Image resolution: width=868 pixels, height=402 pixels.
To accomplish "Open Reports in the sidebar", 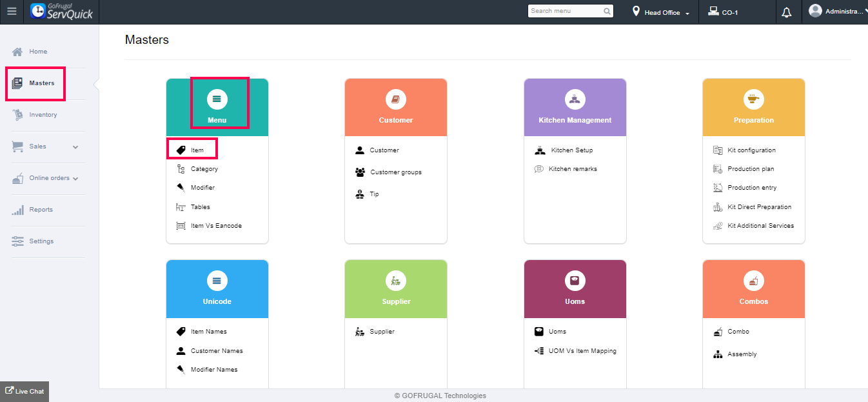I will (x=41, y=210).
